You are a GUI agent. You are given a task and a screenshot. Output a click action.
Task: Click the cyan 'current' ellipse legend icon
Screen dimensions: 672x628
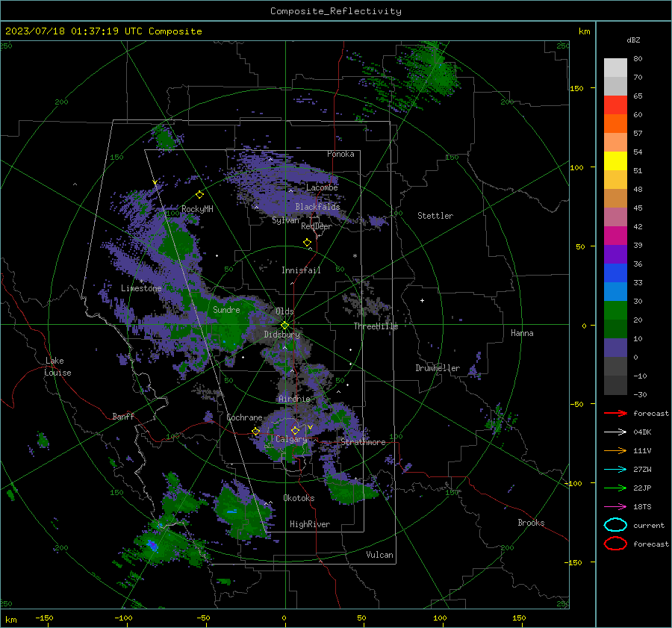(615, 525)
